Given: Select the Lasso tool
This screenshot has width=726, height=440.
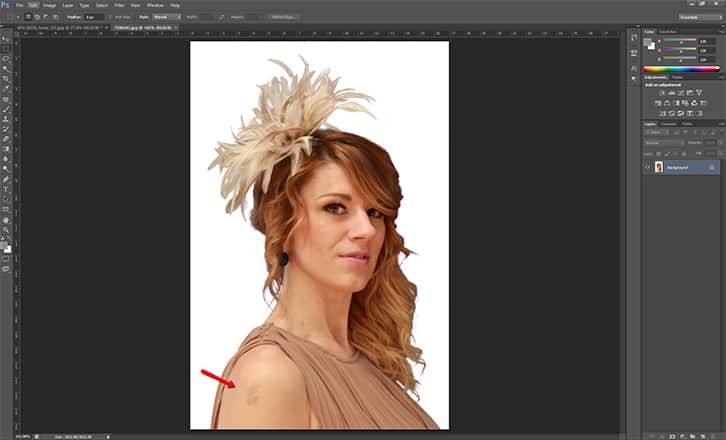Looking at the screenshot, I should click(x=6, y=59).
